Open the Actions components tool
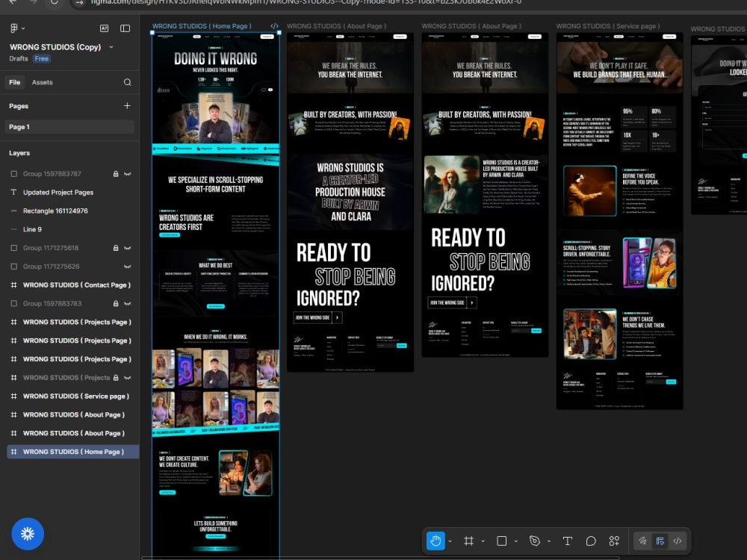 pyautogui.click(x=614, y=541)
